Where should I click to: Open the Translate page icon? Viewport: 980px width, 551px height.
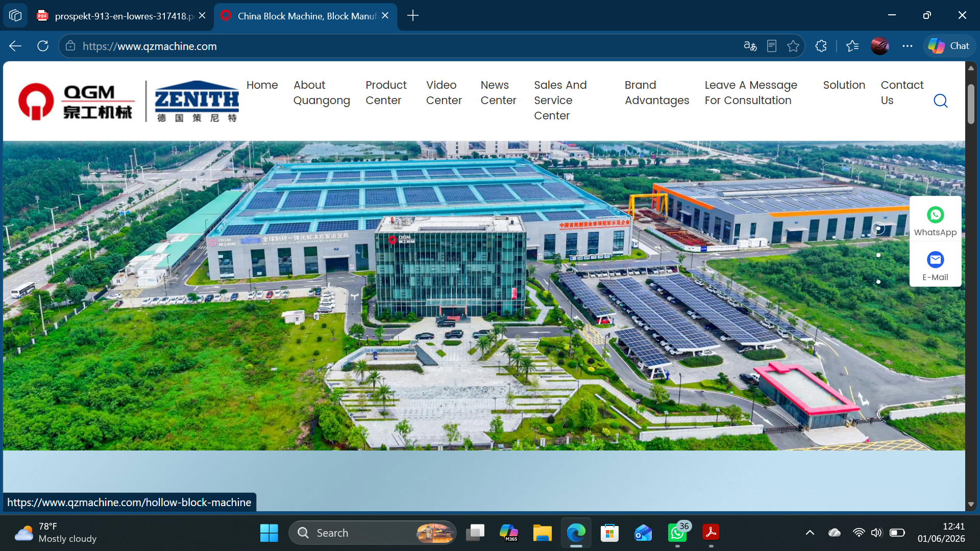pyautogui.click(x=750, y=46)
